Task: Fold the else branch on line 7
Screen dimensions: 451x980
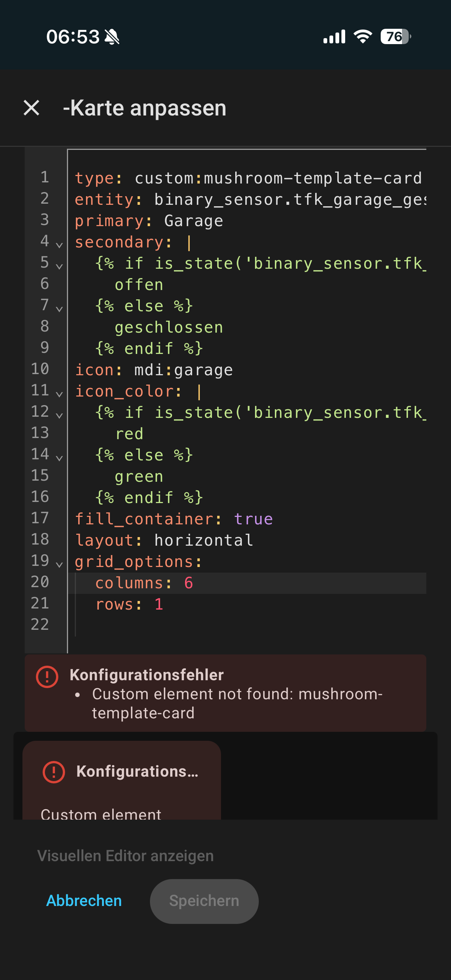Action: pos(59,308)
